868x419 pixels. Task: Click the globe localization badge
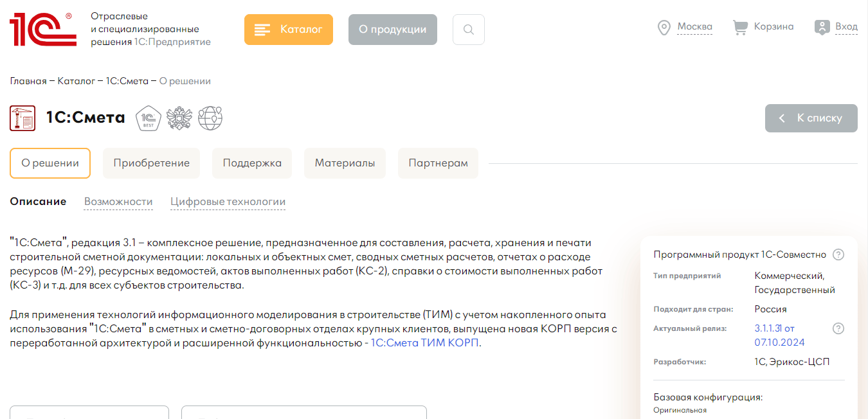click(210, 118)
